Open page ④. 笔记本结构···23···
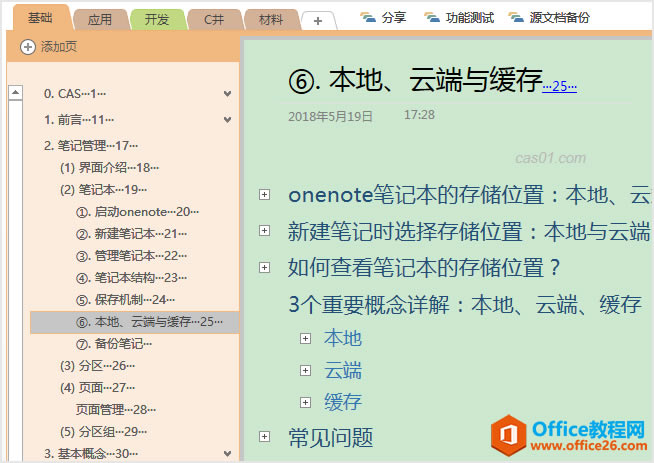Viewport: 654px width, 463px height. (131, 278)
